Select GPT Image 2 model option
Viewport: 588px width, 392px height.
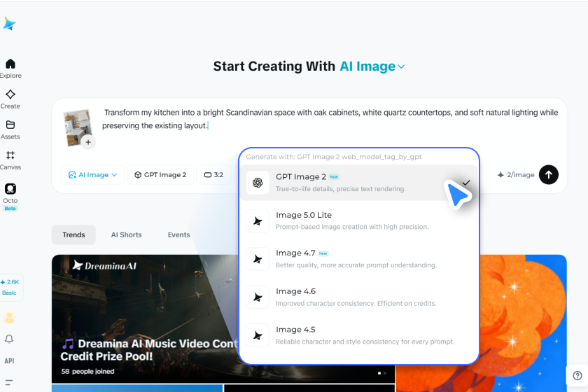pos(359,182)
